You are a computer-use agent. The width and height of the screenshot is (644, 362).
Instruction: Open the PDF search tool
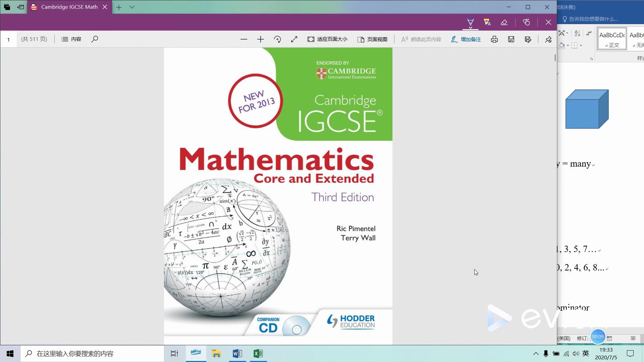[x=95, y=39]
